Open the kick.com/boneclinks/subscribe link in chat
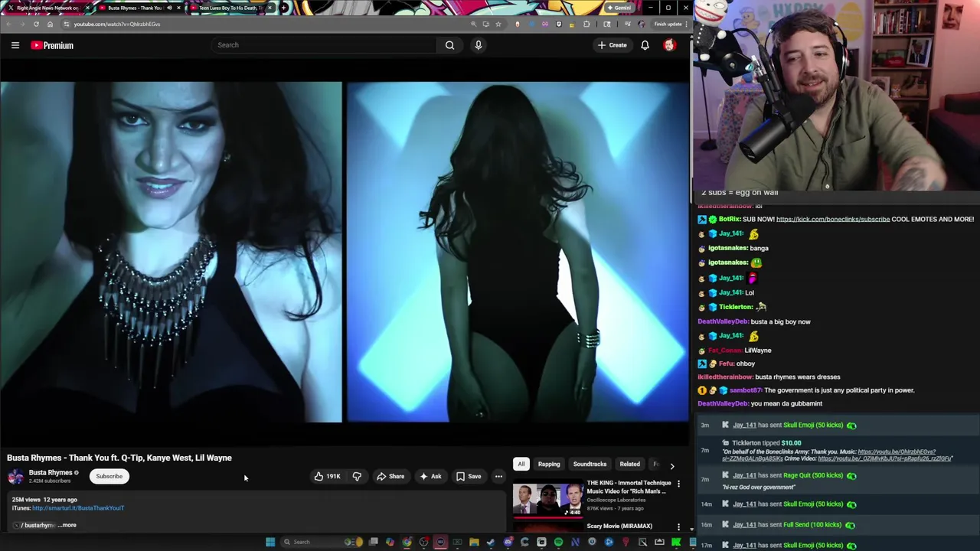The image size is (980, 551). point(833,219)
